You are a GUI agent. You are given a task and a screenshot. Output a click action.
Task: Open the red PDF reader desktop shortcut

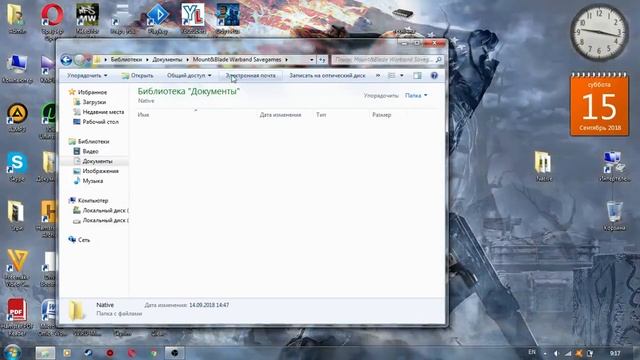click(17, 310)
